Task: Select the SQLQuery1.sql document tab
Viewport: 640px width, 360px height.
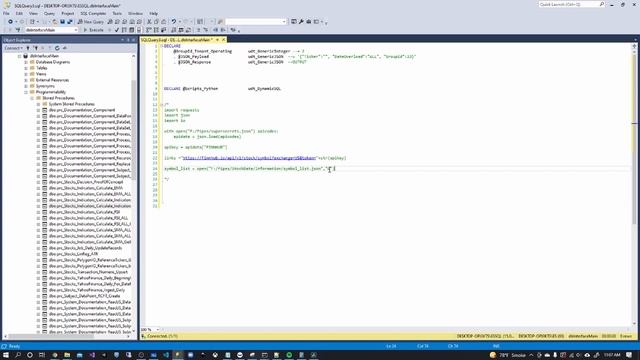Action: point(177,40)
